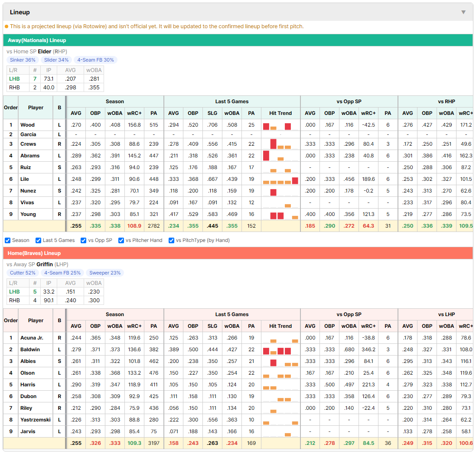This screenshot has height=454, width=476.
Task: Collapse the Lineup panel arrow
Action: point(463,12)
